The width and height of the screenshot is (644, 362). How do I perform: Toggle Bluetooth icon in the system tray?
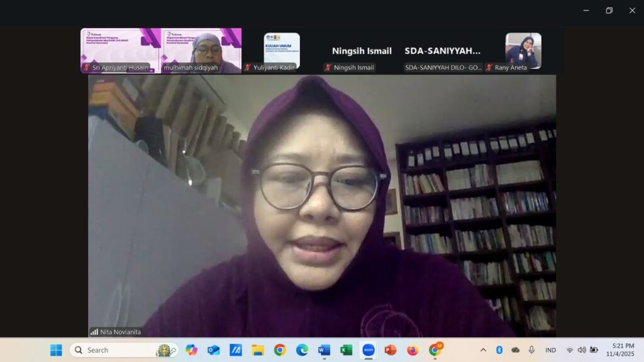499,350
